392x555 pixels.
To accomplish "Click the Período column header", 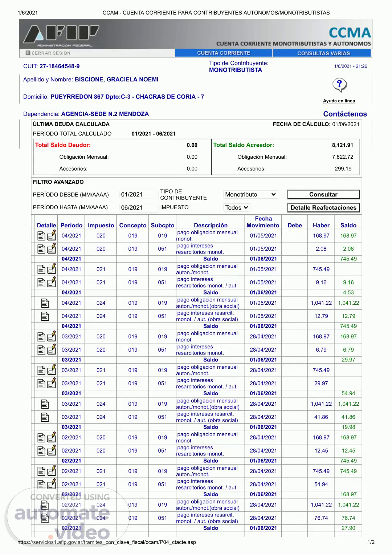I will pyautogui.click(x=72, y=226).
